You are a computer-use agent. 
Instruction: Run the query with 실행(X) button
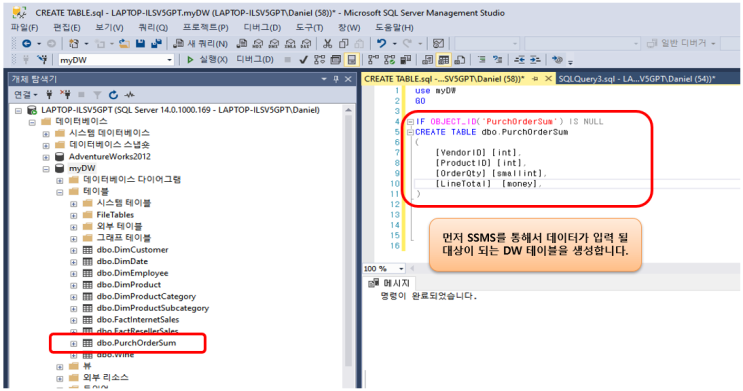pyautogui.click(x=207, y=60)
